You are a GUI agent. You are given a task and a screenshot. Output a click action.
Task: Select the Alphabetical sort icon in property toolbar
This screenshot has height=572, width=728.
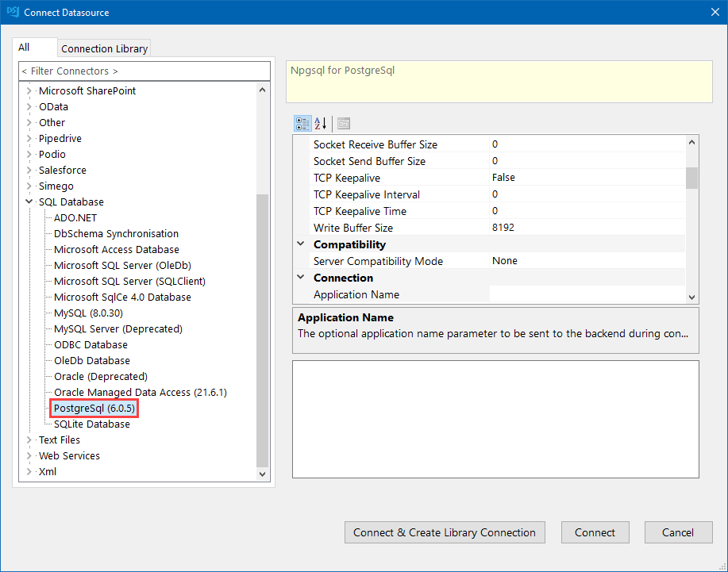(x=321, y=124)
